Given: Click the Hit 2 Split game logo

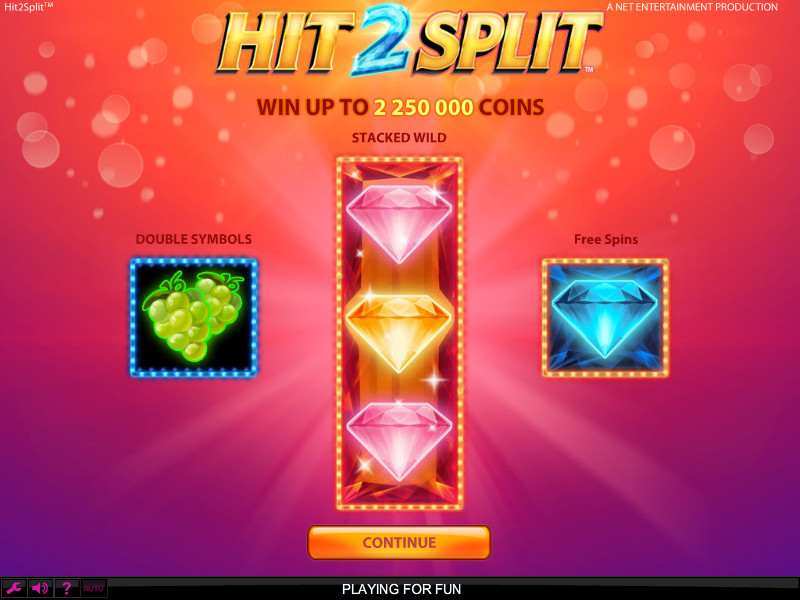Looking at the screenshot, I should pos(410,42).
